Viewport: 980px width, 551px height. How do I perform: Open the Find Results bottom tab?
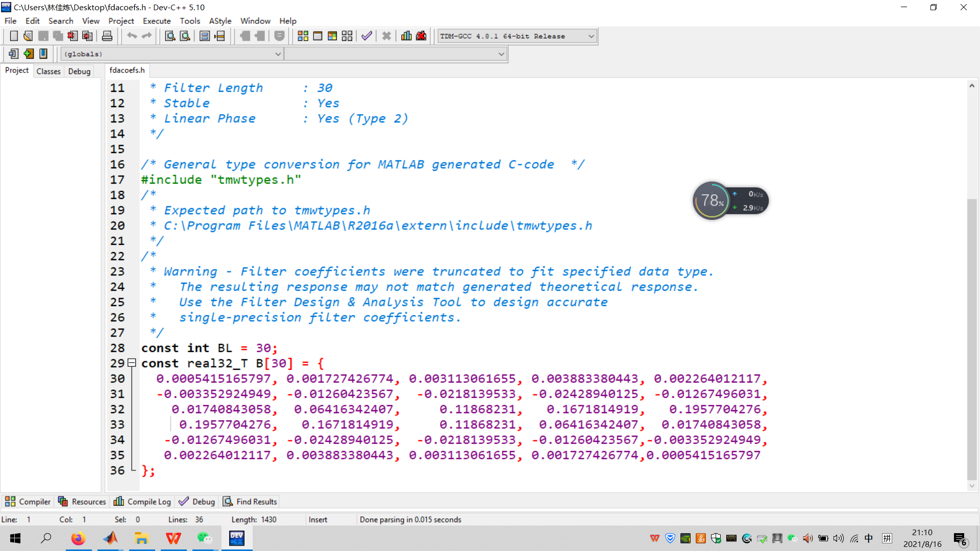coord(250,502)
